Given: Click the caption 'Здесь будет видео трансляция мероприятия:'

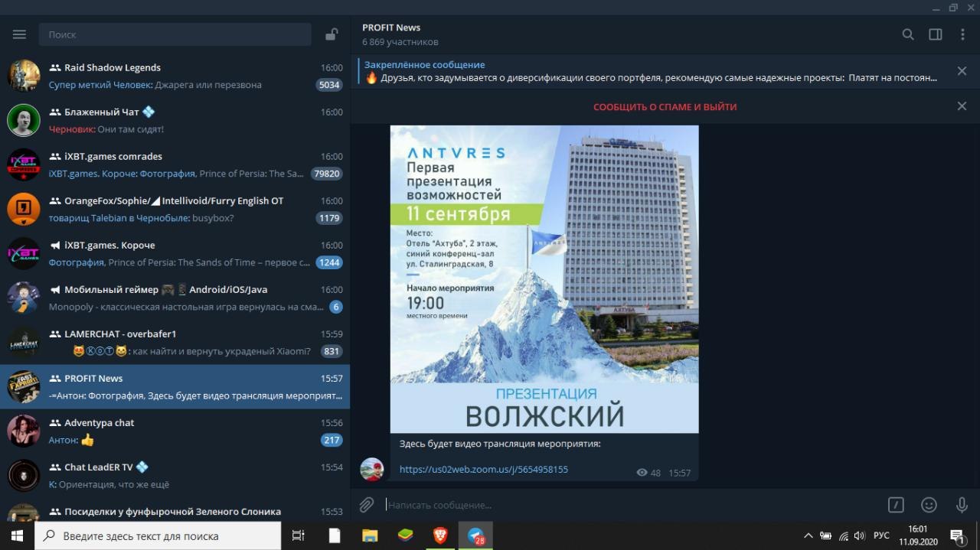Looking at the screenshot, I should (500, 444).
